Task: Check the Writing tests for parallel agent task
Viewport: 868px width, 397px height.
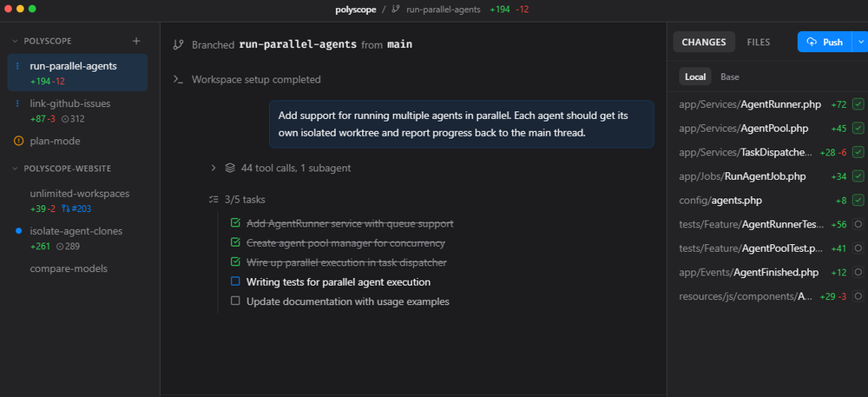Action: point(235,281)
